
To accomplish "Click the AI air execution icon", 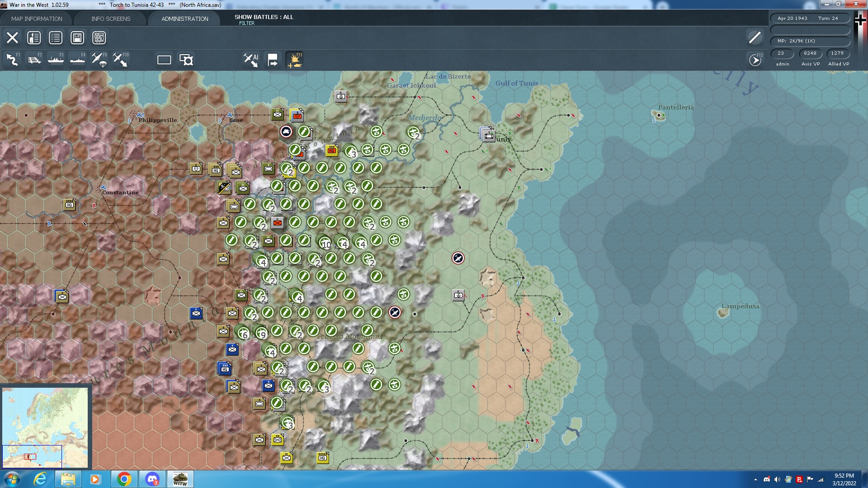I will click(x=250, y=60).
